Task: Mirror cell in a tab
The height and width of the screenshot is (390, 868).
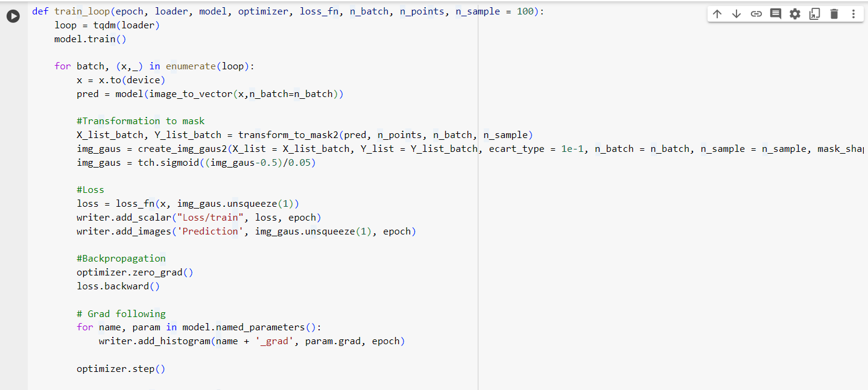Action: (x=814, y=14)
